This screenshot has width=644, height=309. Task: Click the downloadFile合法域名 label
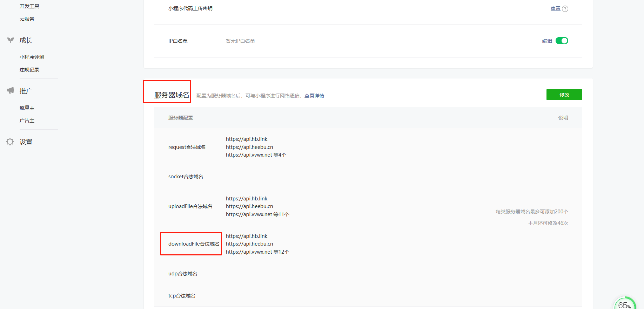click(194, 244)
